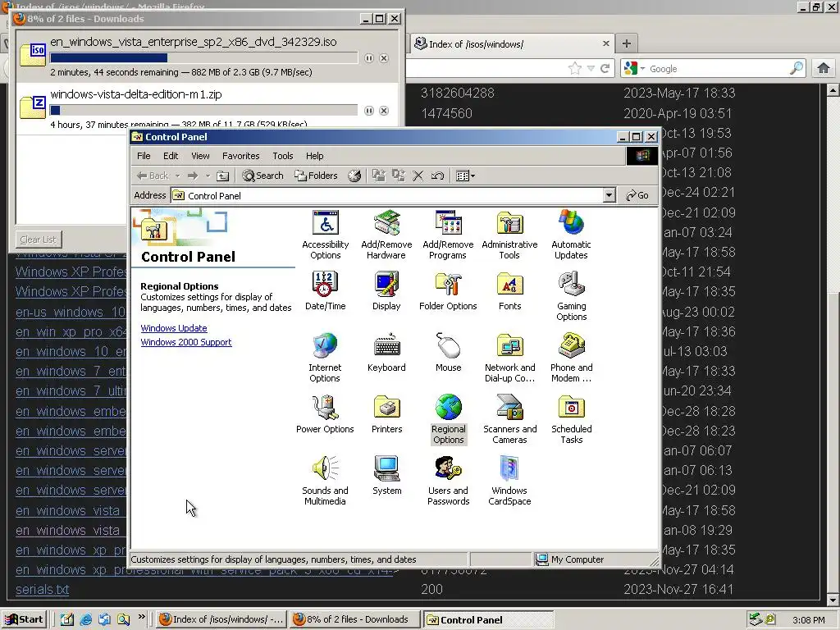Image resolution: width=840 pixels, height=630 pixels.
Task: Click the Undo toolbar icon
Action: click(x=437, y=176)
